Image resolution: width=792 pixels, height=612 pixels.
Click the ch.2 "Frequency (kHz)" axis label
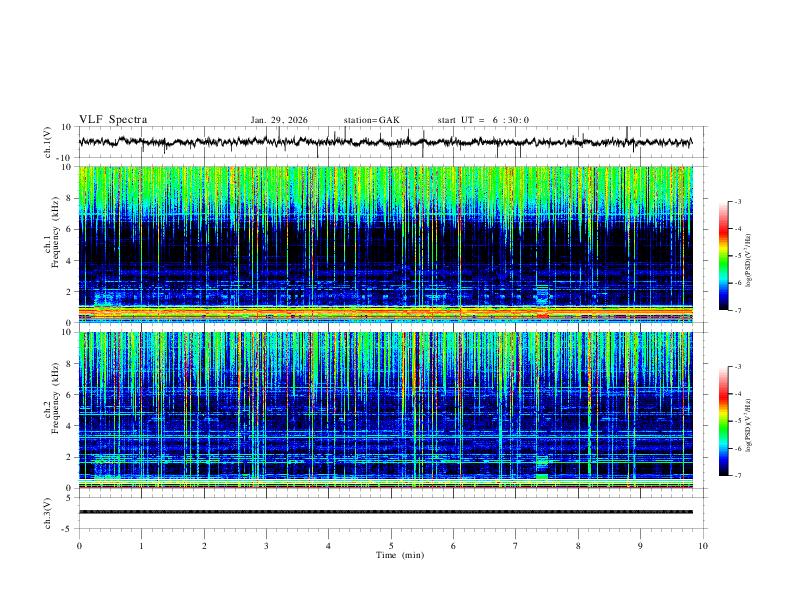point(56,399)
